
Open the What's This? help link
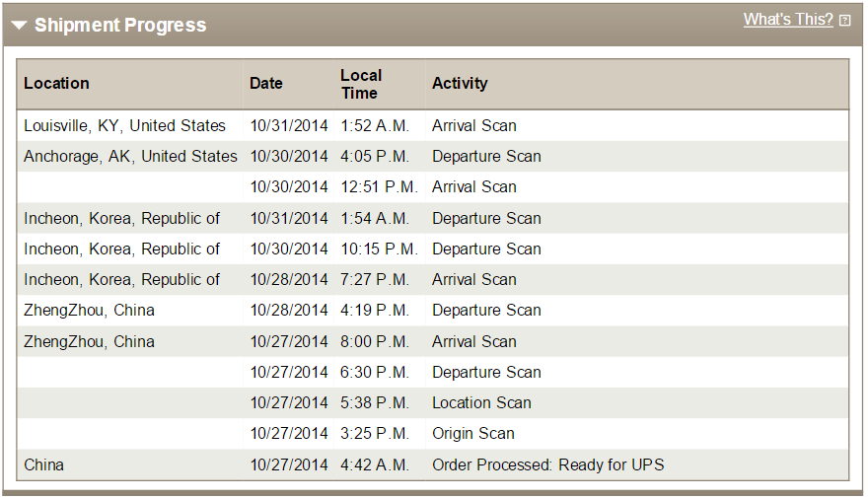[x=788, y=20]
